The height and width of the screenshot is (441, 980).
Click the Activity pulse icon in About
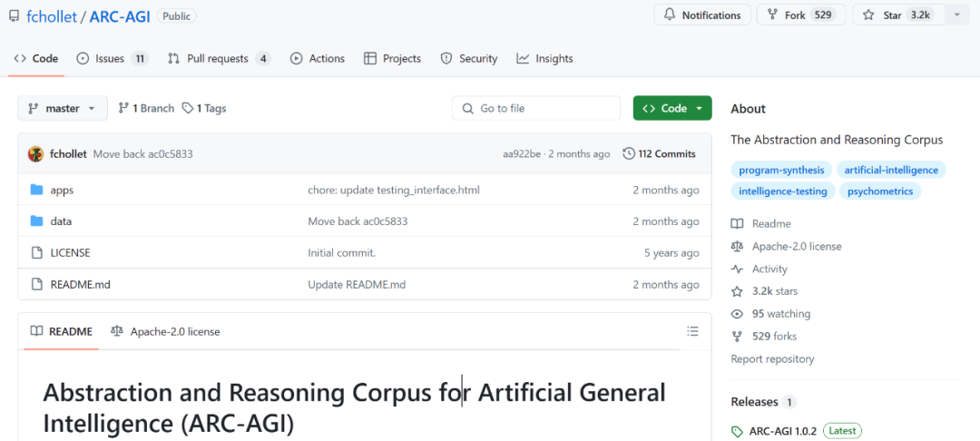pyautogui.click(x=738, y=269)
